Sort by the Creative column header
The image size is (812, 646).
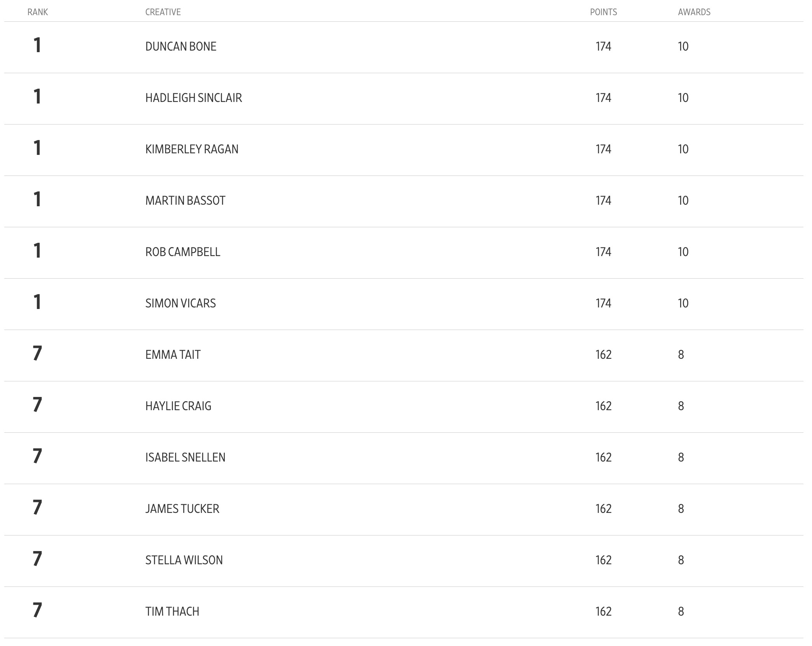pos(163,12)
